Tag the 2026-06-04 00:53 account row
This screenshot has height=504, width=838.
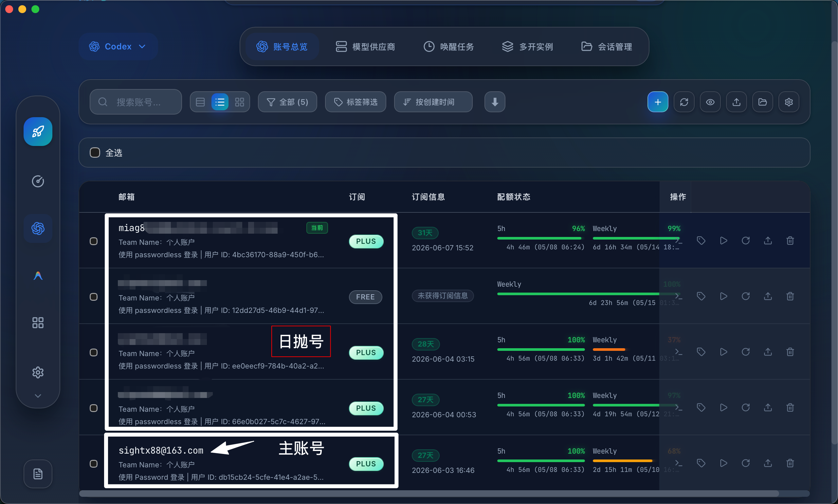701,407
